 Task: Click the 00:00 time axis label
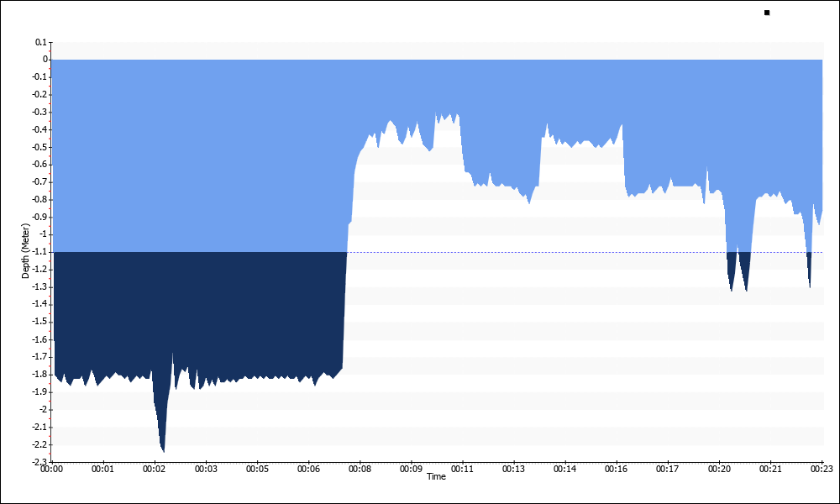51,470
